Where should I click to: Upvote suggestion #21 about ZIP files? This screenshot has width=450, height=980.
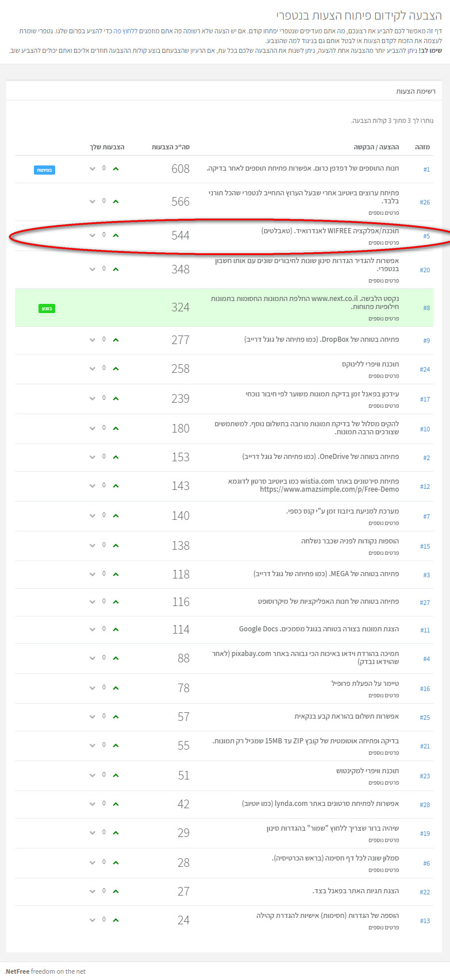pyautogui.click(x=116, y=746)
